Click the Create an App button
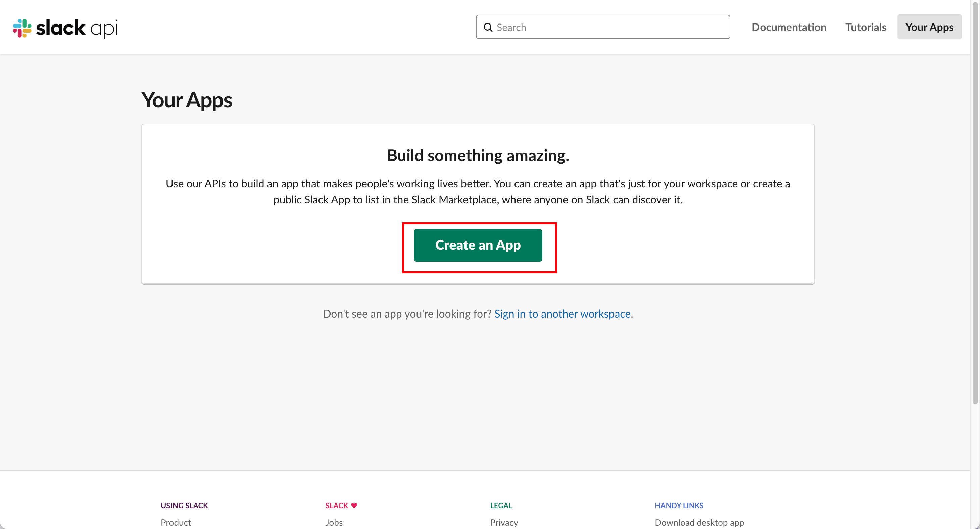The width and height of the screenshot is (980, 529). (x=478, y=245)
